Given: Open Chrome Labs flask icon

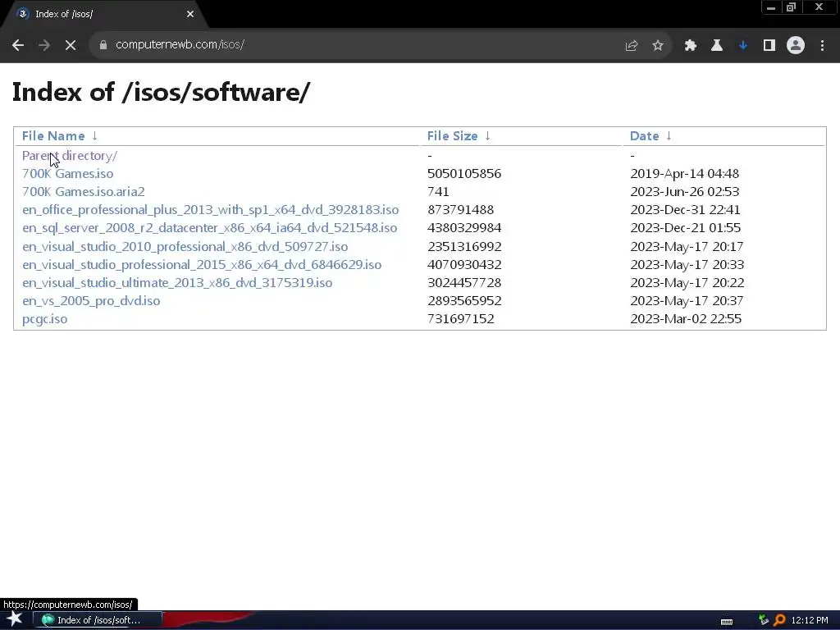Looking at the screenshot, I should (717, 46).
